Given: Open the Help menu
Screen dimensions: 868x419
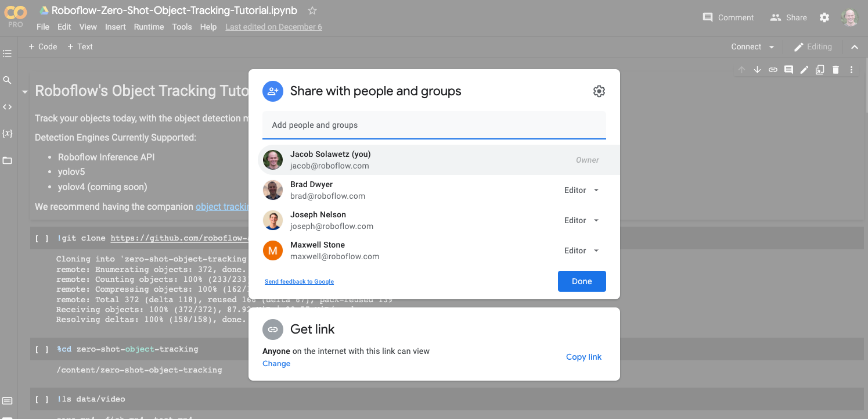Looking at the screenshot, I should click(x=208, y=27).
